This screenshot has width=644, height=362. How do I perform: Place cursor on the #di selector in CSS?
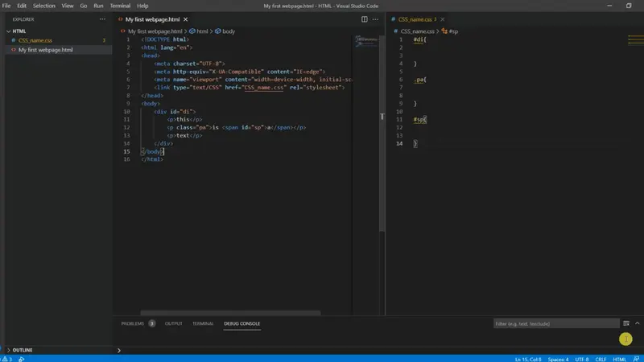[x=418, y=39]
